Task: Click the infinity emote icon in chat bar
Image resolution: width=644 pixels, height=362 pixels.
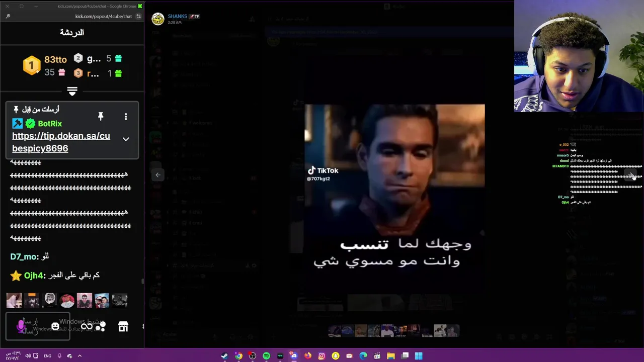Action: click(87, 327)
